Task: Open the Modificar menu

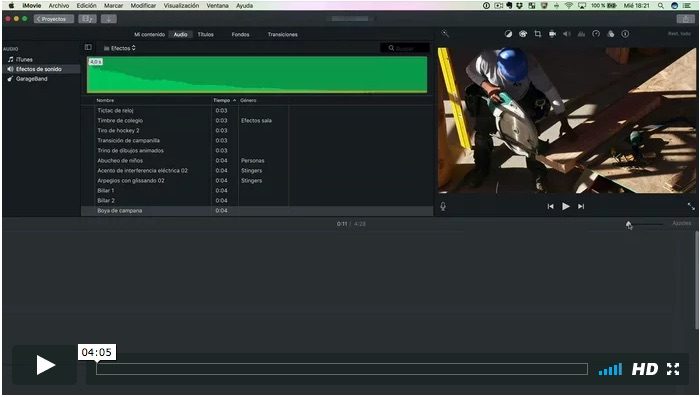Action: [x=143, y=6]
